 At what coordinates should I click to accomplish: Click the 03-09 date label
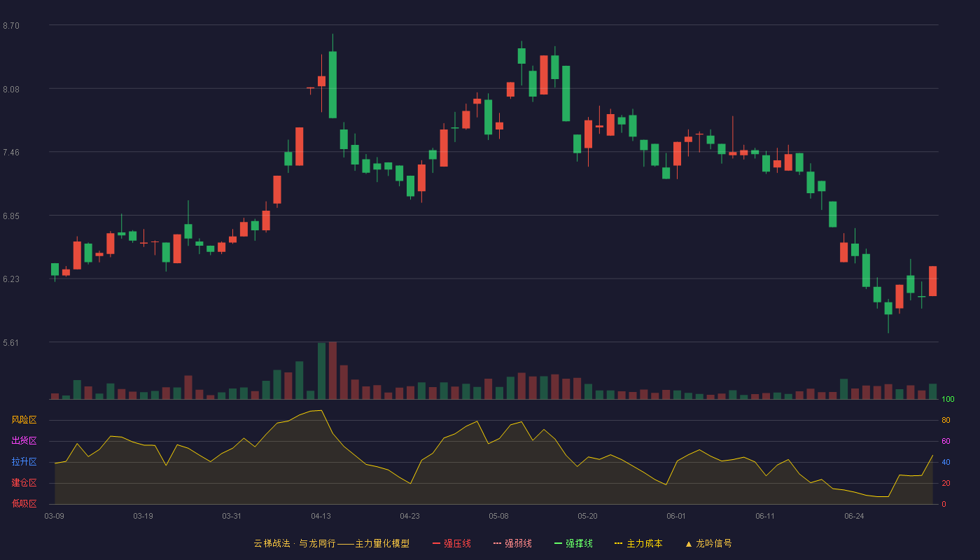coord(55,516)
